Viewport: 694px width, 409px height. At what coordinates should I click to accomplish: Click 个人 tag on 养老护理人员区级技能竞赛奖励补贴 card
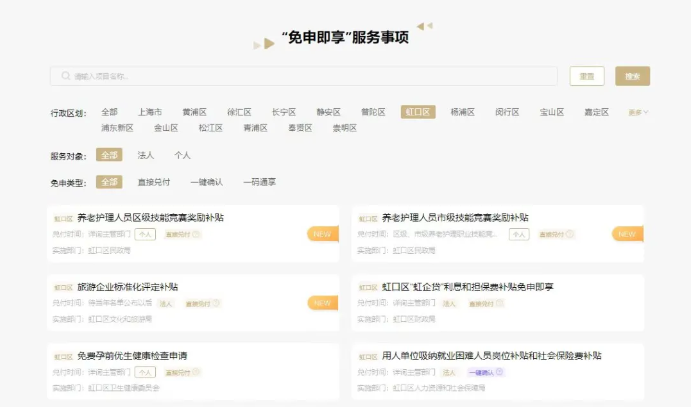(x=146, y=234)
